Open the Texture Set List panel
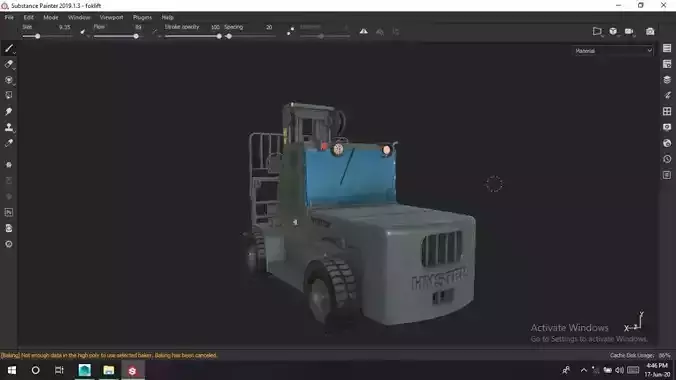Image resolution: width=676 pixels, height=380 pixels. [x=667, y=48]
